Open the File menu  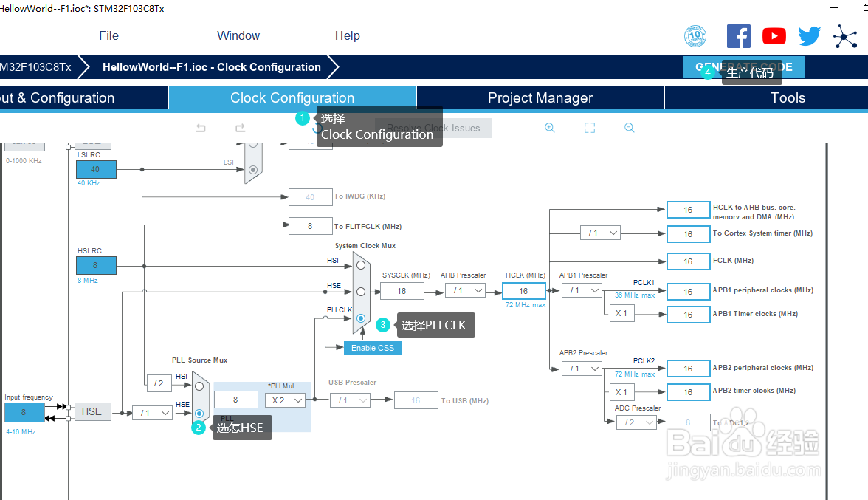(x=108, y=36)
